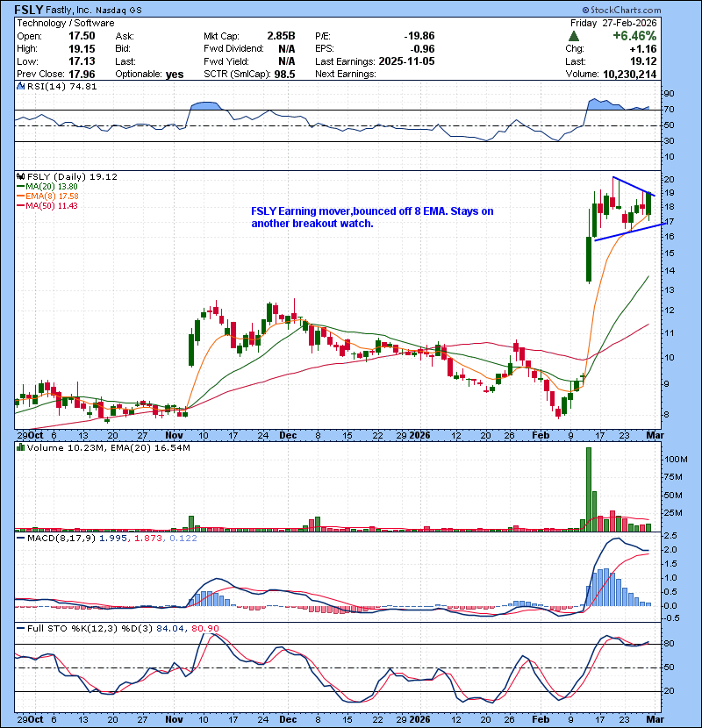Click the MACD signal 1.873 value
Image resolution: width=702 pixels, height=728 pixels.
(148, 539)
